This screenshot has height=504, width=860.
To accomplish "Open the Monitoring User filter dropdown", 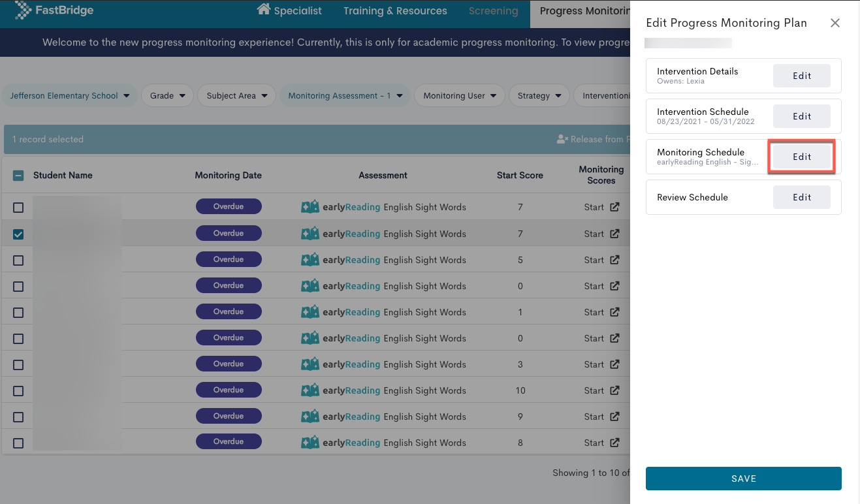I will click(x=460, y=95).
